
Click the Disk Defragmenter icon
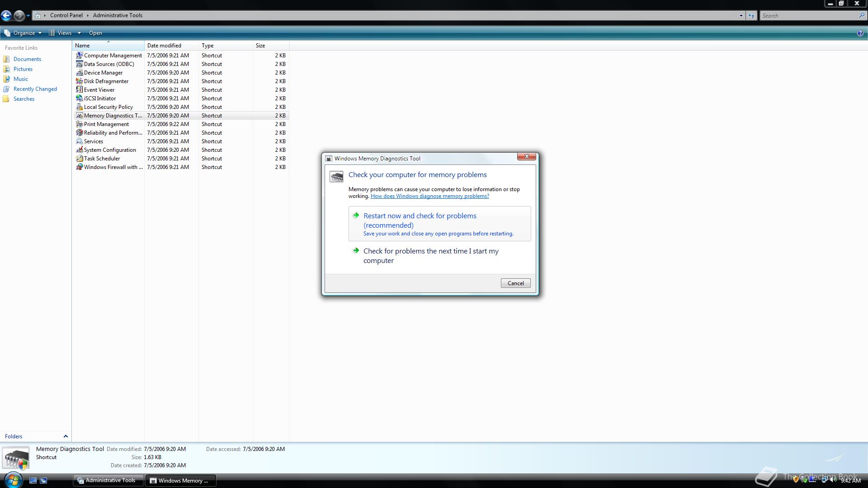(x=79, y=81)
